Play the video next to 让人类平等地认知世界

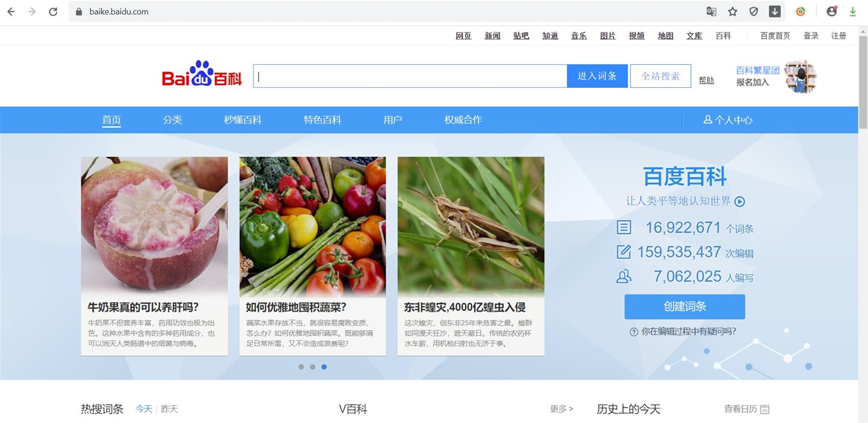coord(739,201)
